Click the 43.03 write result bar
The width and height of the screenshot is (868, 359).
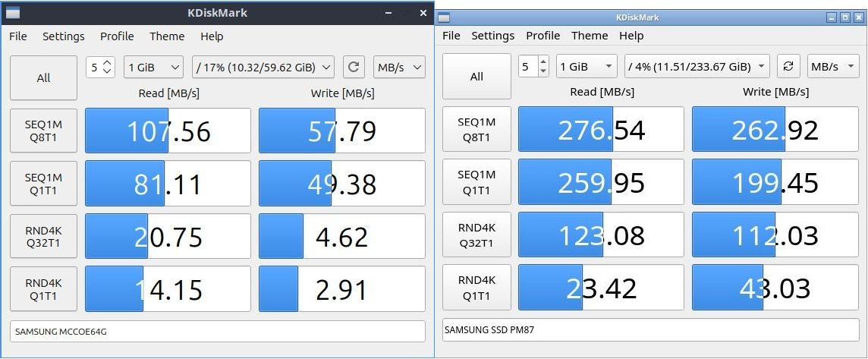[x=775, y=288]
